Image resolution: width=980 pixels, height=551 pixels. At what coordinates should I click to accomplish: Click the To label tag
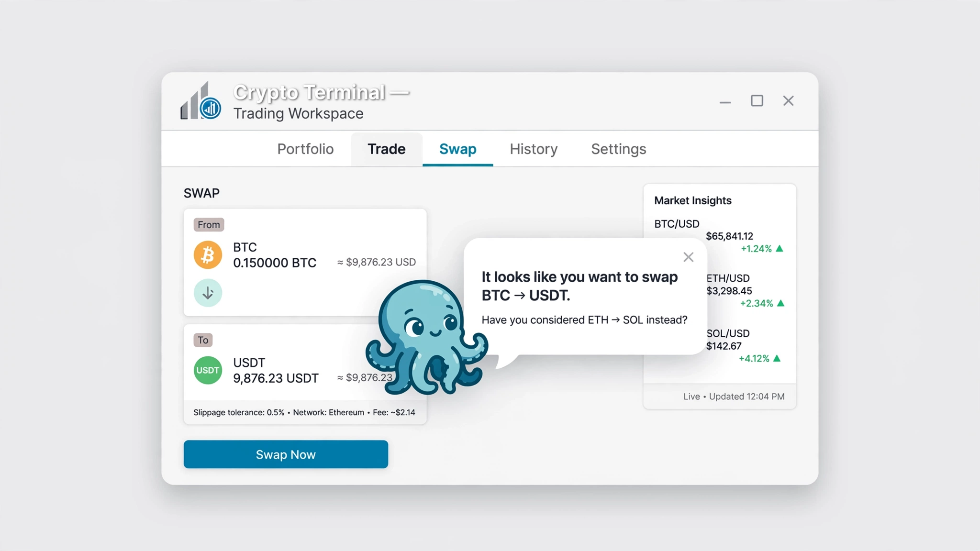click(203, 340)
